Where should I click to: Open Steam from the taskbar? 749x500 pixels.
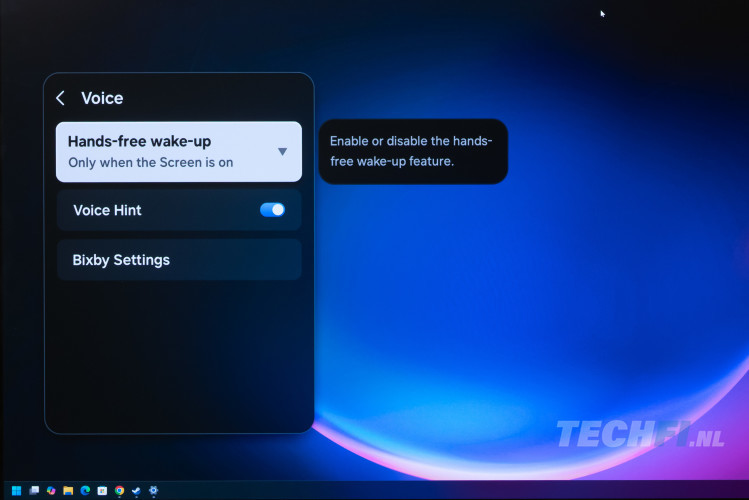coord(136,490)
